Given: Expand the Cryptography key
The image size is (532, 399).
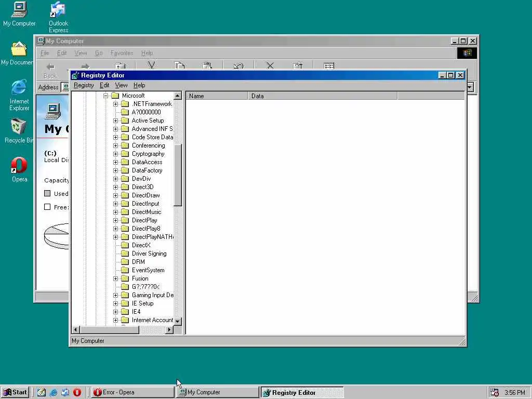Looking at the screenshot, I should [116, 154].
